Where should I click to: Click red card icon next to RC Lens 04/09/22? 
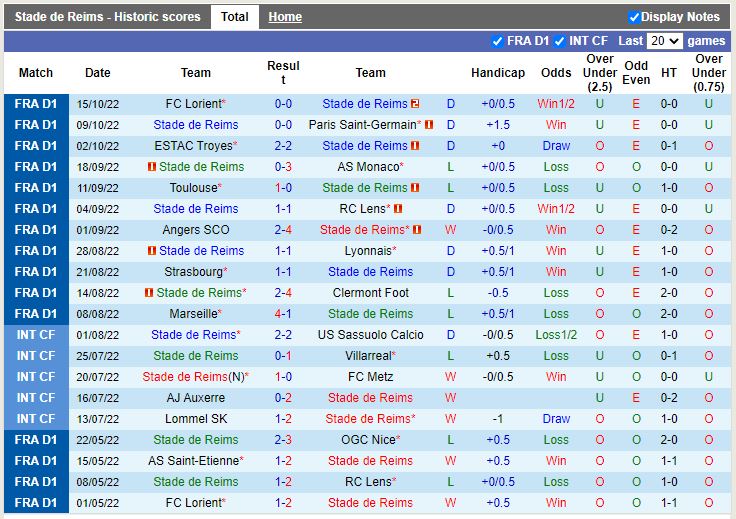pyautogui.click(x=398, y=209)
